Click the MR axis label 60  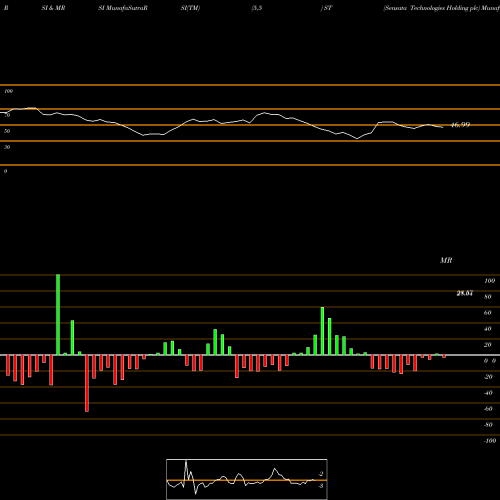pyautogui.click(x=487, y=313)
